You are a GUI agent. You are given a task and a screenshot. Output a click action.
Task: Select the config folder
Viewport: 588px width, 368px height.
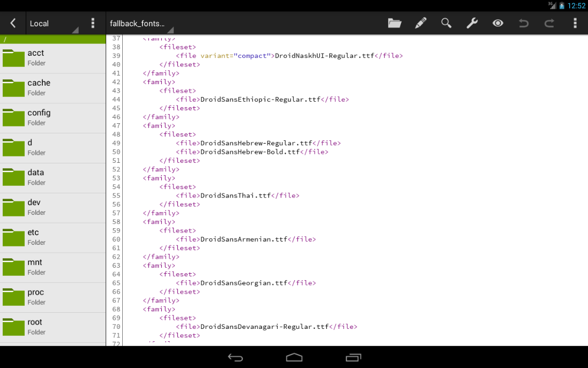tap(53, 118)
